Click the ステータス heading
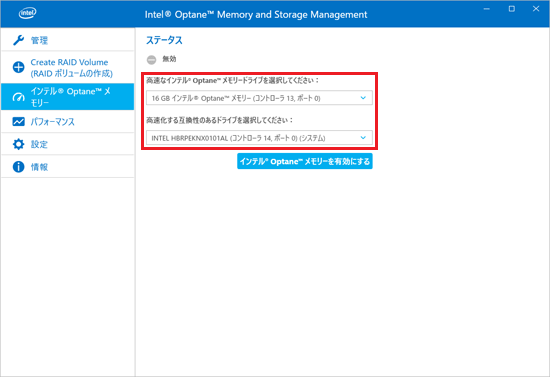The height and width of the screenshot is (377, 550). (164, 40)
